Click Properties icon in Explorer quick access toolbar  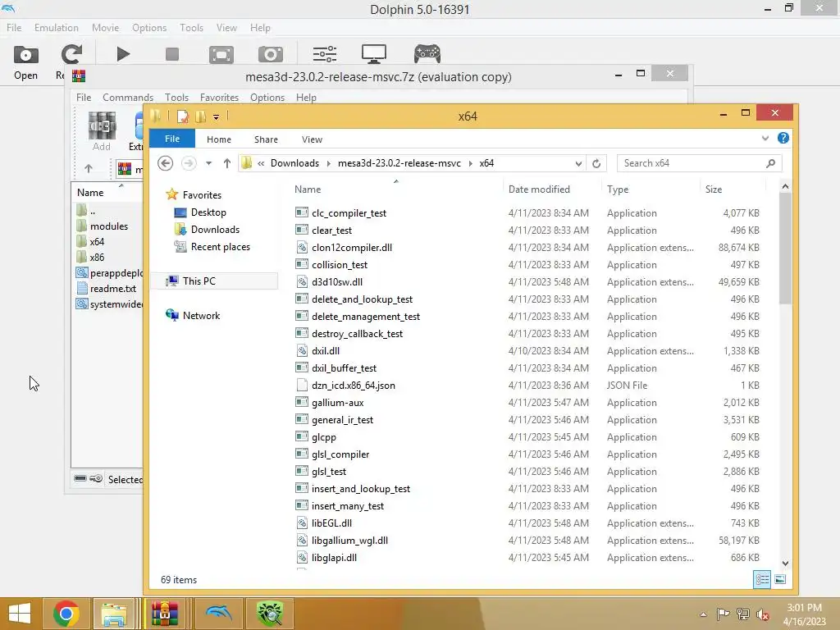click(x=183, y=116)
